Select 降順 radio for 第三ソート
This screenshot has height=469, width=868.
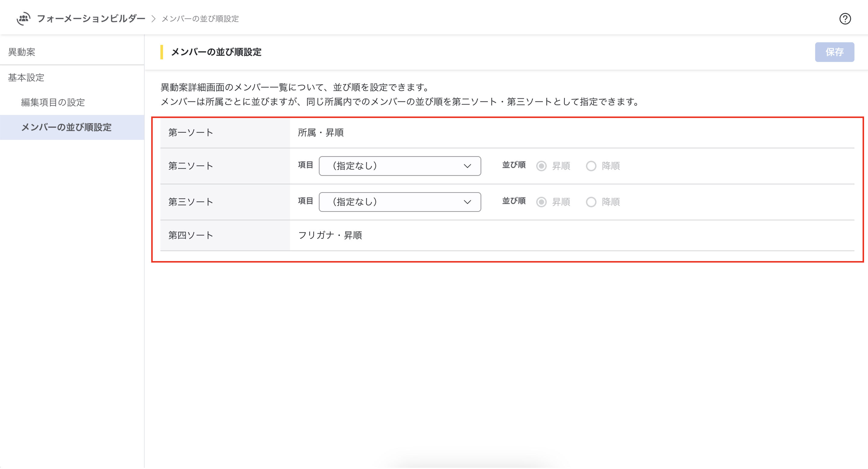click(x=591, y=202)
